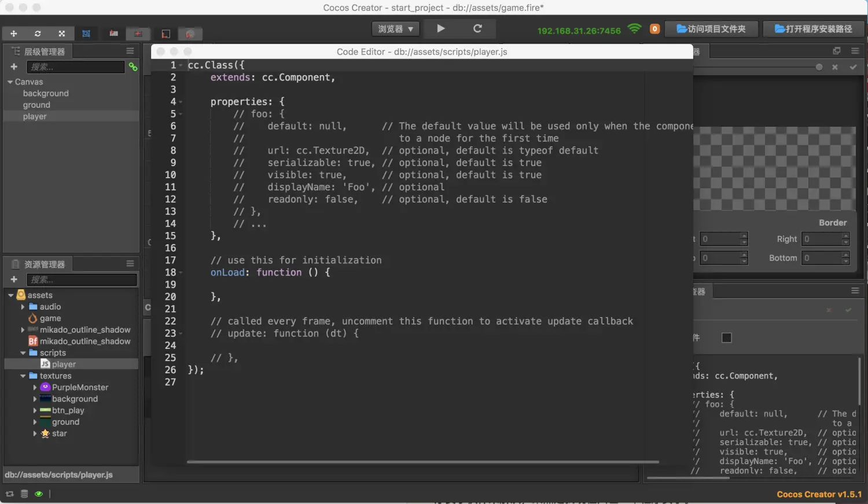The height and width of the screenshot is (504, 868).
Task: Expand the PurpleMonster texture
Action: [35, 388]
